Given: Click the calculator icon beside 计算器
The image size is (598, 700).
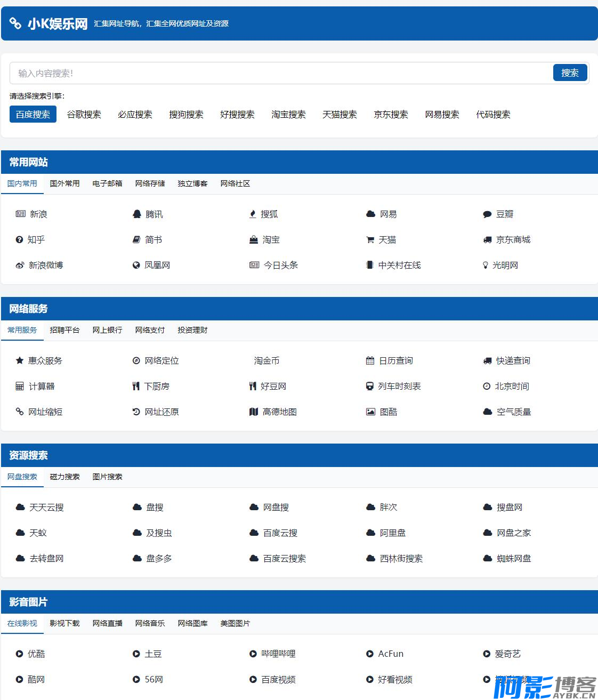Looking at the screenshot, I should [20, 387].
